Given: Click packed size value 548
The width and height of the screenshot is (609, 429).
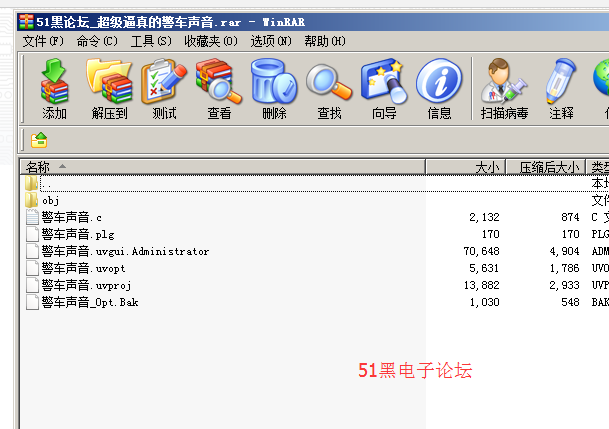Looking at the screenshot, I should [x=570, y=302].
